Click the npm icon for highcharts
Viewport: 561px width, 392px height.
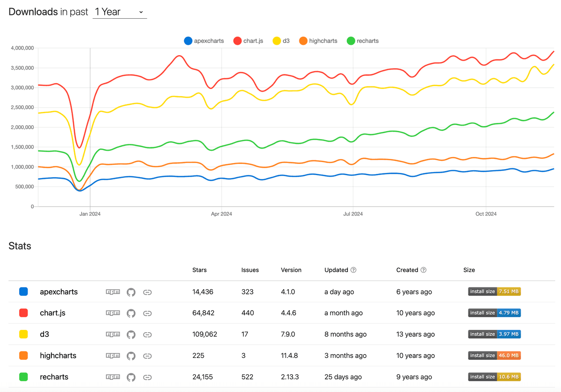[112, 356]
